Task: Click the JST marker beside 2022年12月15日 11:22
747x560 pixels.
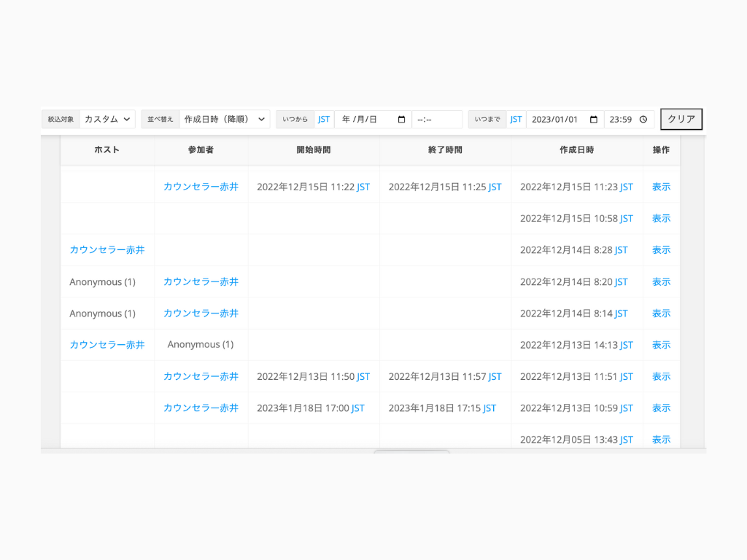Action: 363,187
